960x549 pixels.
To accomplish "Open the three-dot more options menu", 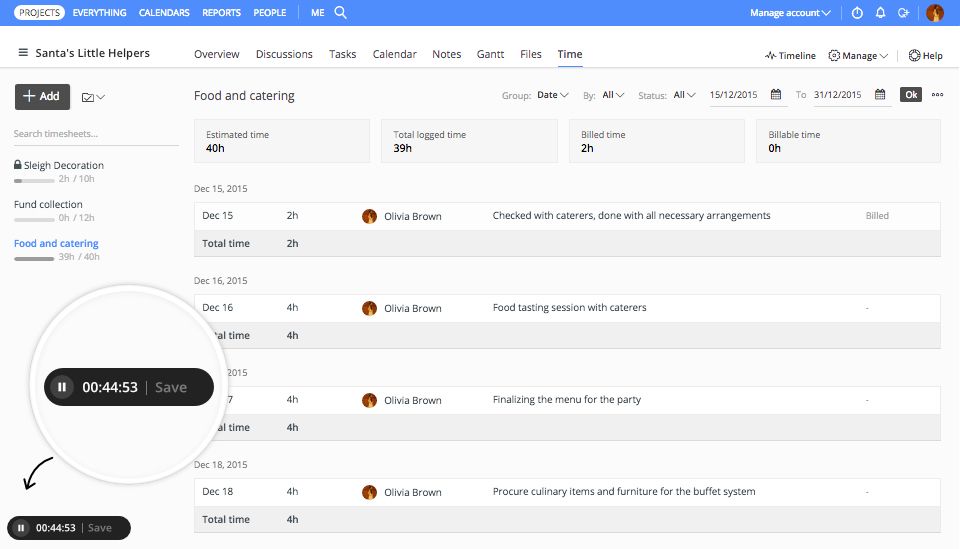I will (937, 95).
